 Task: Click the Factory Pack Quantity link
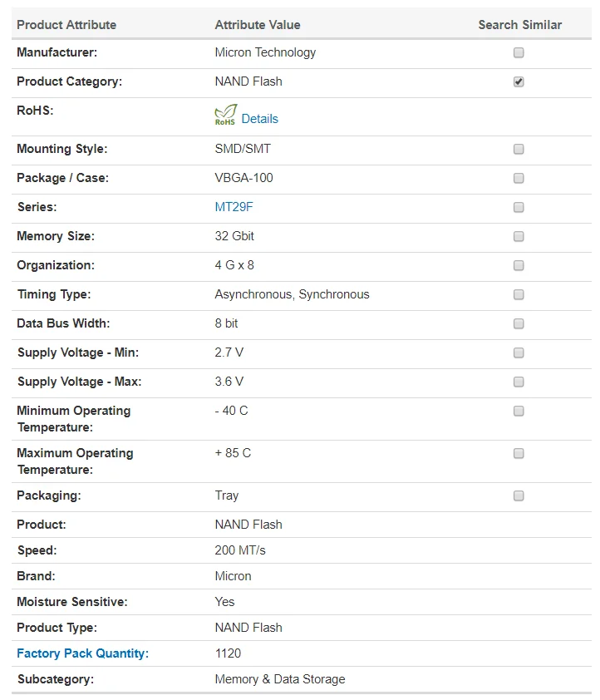(x=81, y=653)
